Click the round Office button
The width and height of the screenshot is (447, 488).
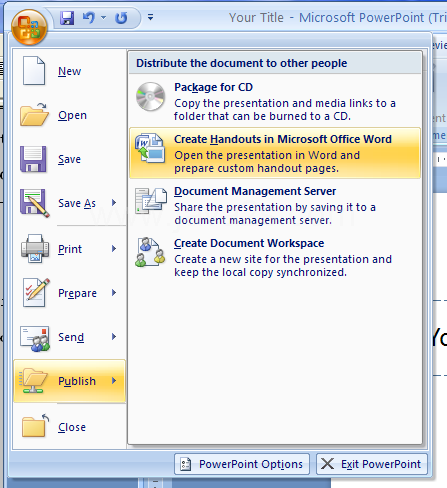click(29, 27)
